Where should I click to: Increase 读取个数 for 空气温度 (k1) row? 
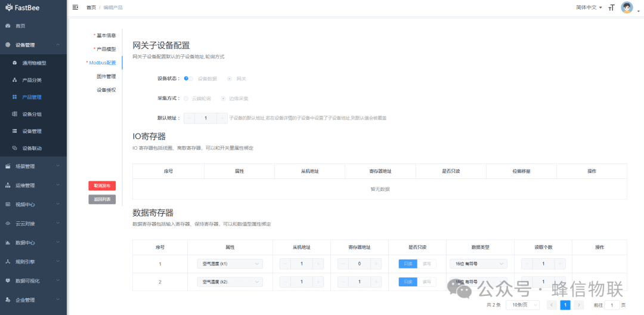560,264
